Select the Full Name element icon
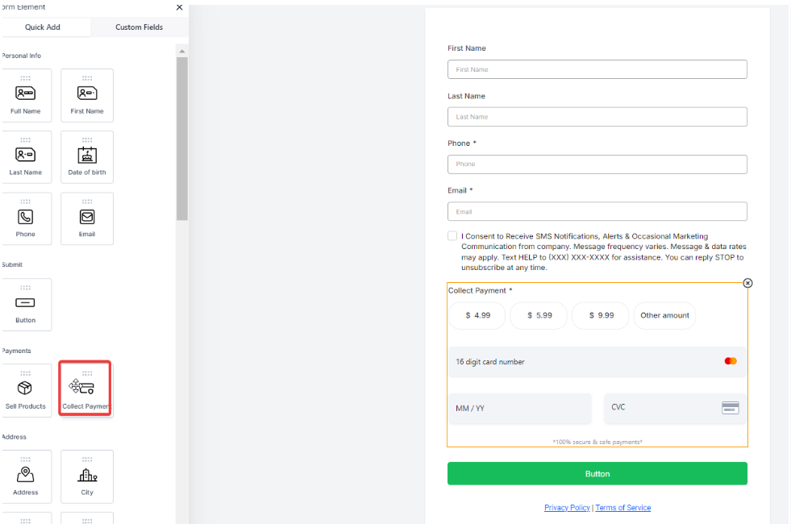 tap(26, 95)
